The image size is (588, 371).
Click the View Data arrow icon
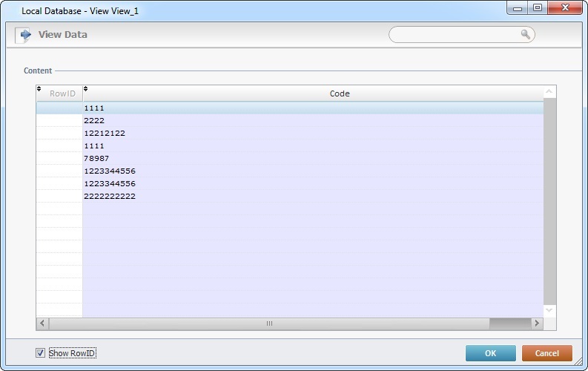point(25,35)
